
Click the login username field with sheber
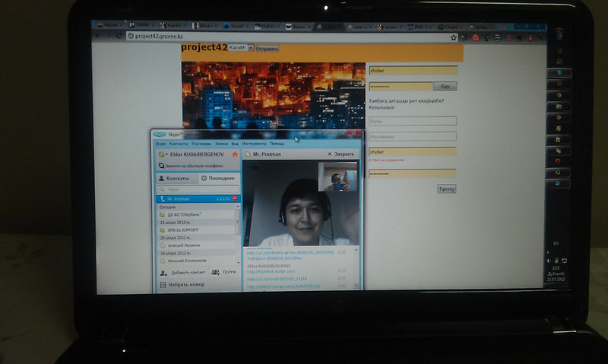pos(413,70)
